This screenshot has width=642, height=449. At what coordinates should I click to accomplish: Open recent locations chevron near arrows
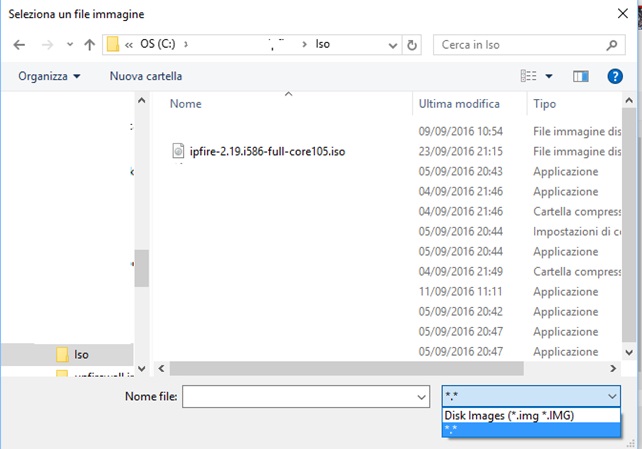point(70,45)
